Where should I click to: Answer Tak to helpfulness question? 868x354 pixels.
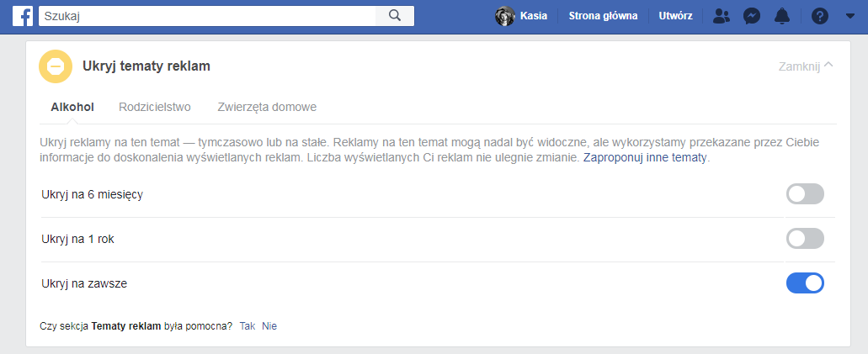click(x=248, y=326)
